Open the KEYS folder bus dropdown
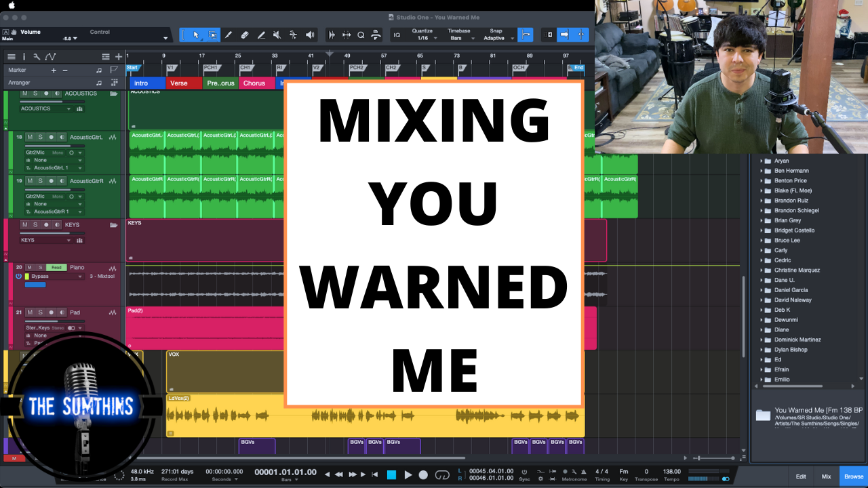868x488 pixels. [45, 240]
